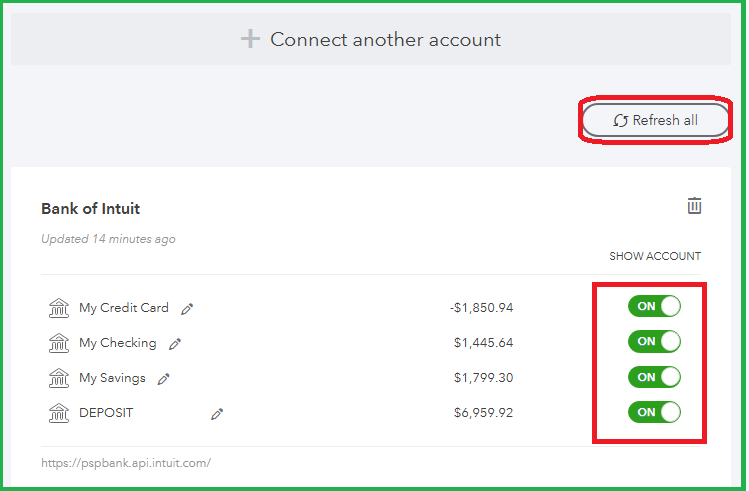Open the pspbank.api.intuit.com link
The height and width of the screenshot is (491, 749).
[x=126, y=463]
